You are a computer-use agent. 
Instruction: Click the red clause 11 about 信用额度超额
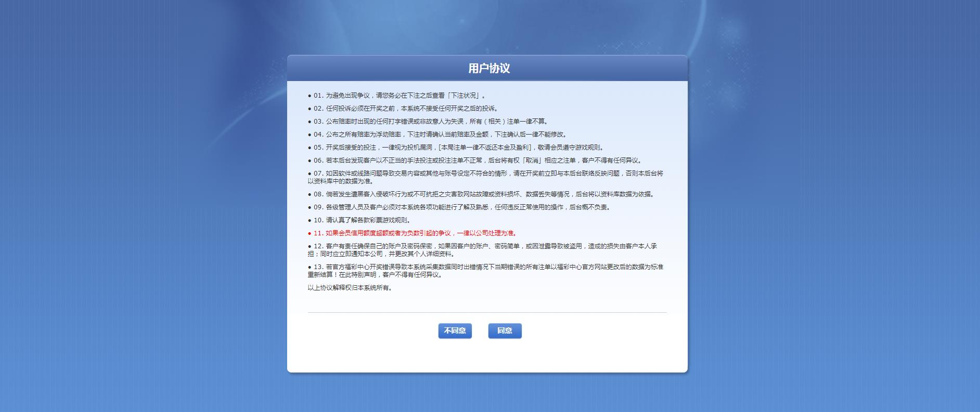pyautogui.click(x=412, y=233)
